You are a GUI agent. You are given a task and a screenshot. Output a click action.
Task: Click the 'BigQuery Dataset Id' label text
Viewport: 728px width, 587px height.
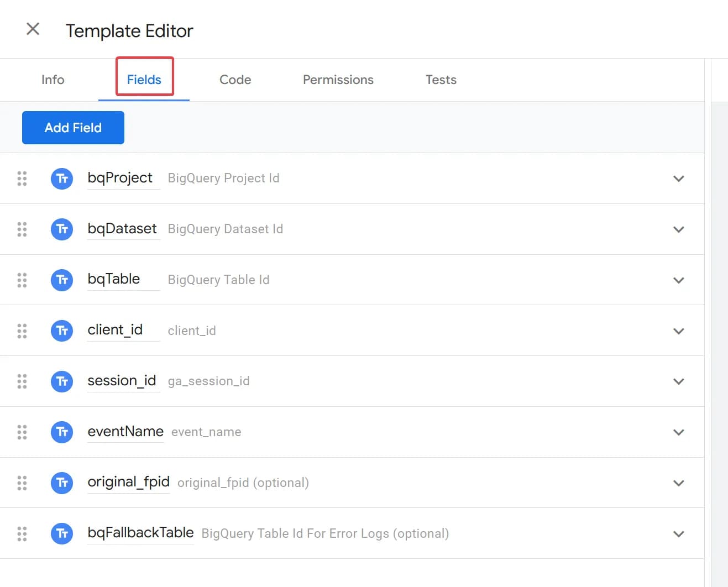point(225,229)
